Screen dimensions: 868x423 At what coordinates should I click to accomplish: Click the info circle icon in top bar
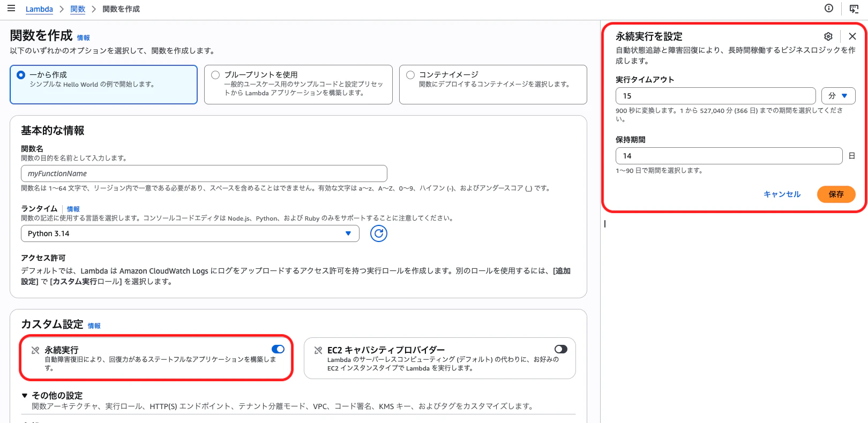coord(829,8)
